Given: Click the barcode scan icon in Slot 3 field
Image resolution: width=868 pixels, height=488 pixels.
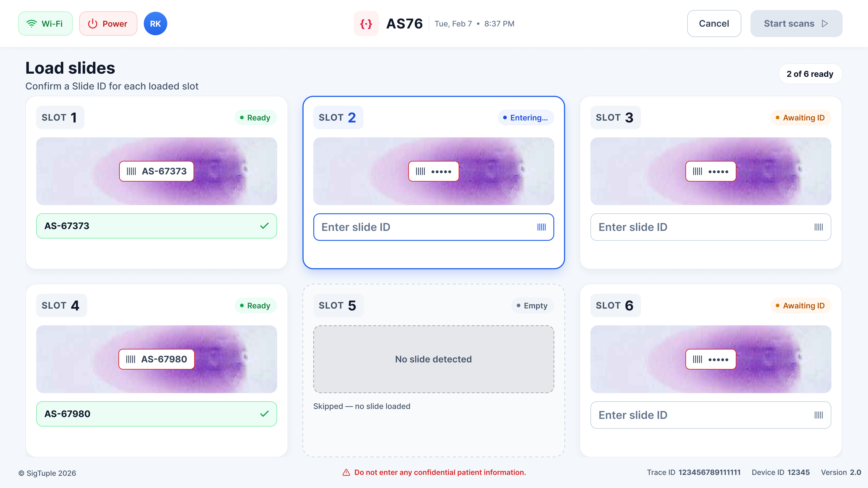Looking at the screenshot, I should [x=818, y=227].
